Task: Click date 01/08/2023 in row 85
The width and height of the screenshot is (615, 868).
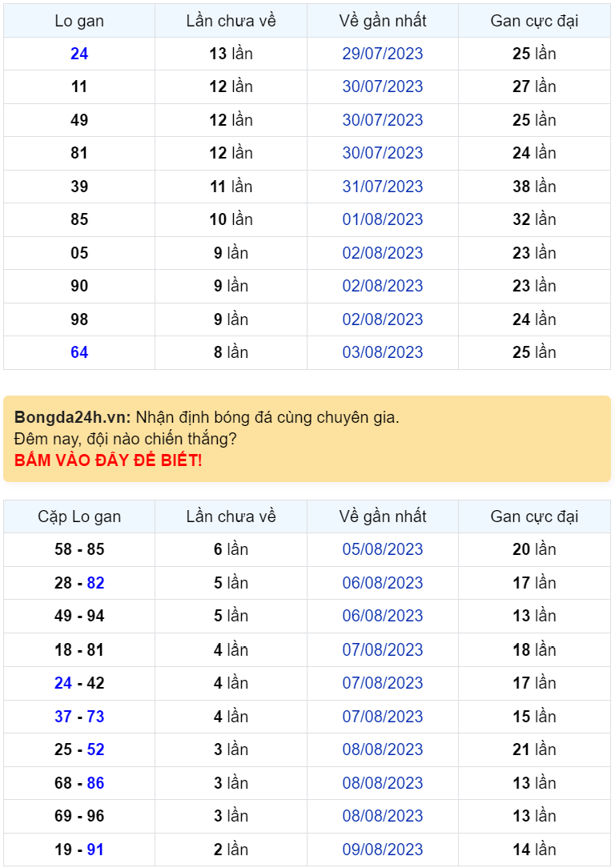Action: click(x=383, y=219)
